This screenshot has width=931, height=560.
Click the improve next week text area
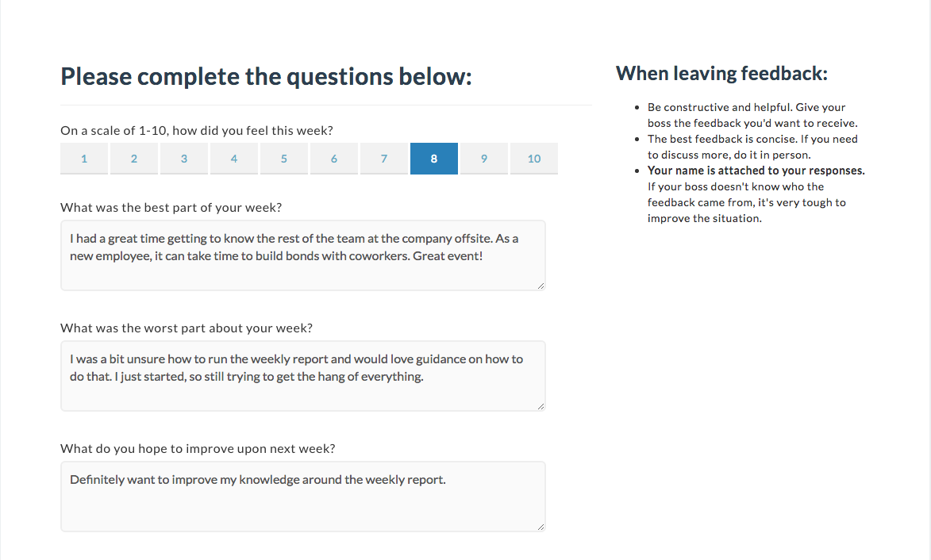coord(302,495)
